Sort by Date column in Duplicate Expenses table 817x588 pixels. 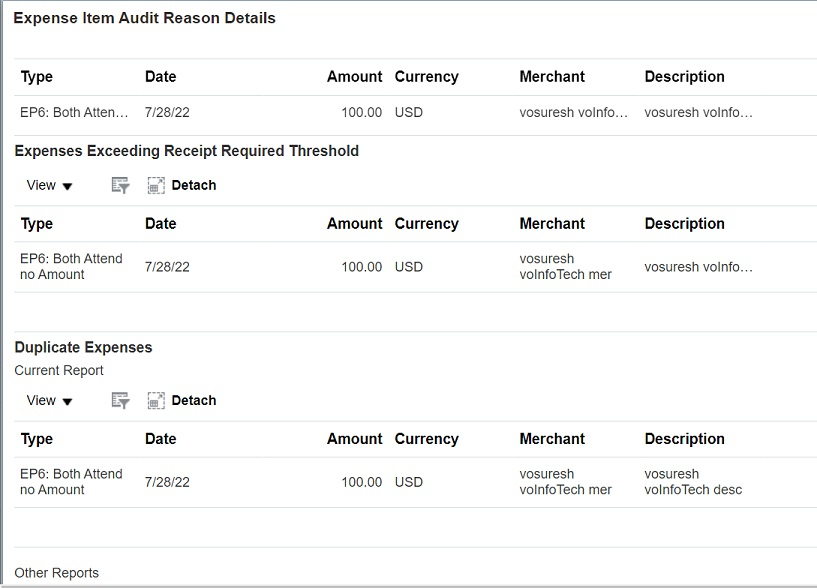160,439
